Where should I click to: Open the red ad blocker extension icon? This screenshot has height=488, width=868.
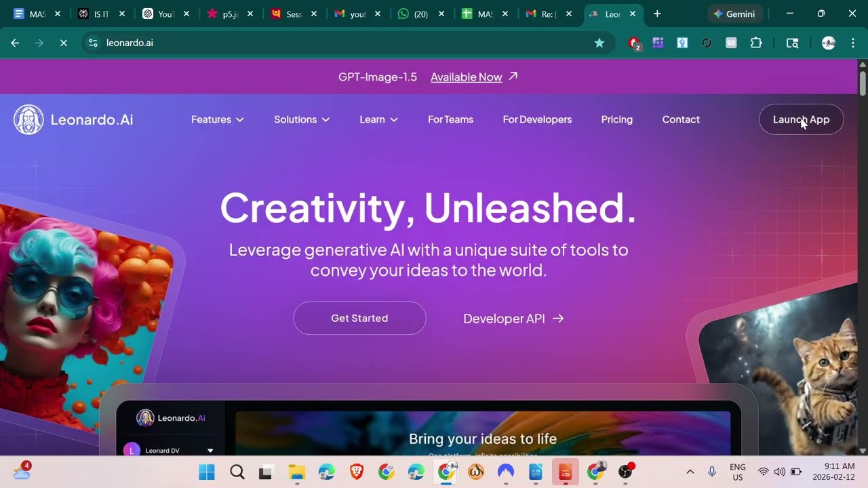coord(634,43)
